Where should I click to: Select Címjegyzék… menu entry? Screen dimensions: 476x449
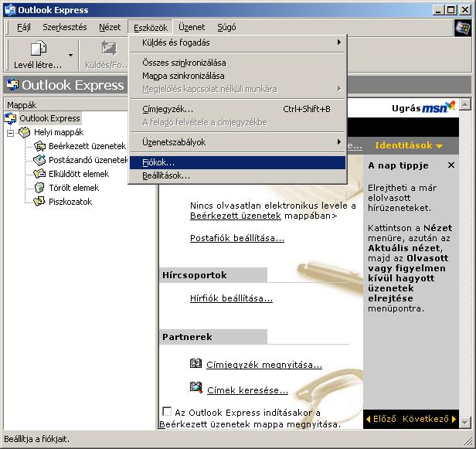click(238, 109)
